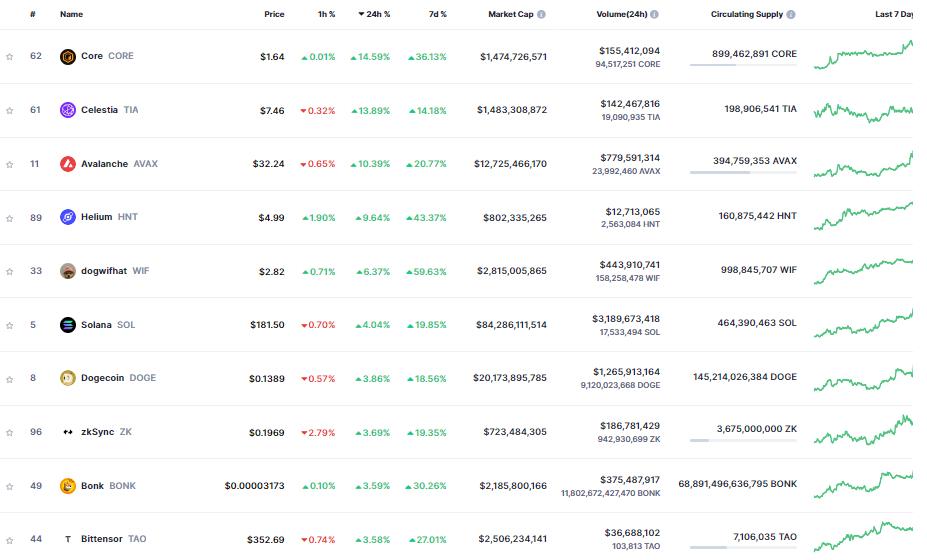The height and width of the screenshot is (560, 927).
Task: Add dogwifhat to watchlist via star
Action: point(9,271)
